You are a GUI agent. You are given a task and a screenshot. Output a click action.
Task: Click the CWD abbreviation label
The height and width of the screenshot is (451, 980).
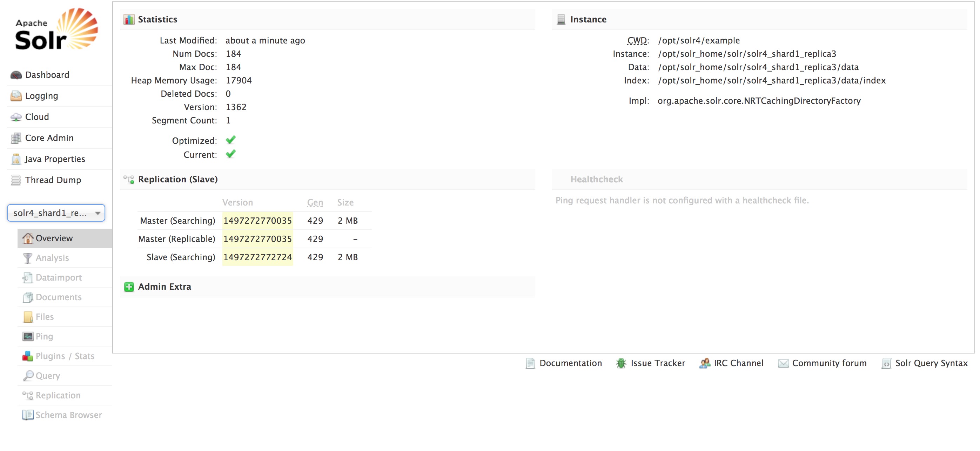[x=638, y=41]
